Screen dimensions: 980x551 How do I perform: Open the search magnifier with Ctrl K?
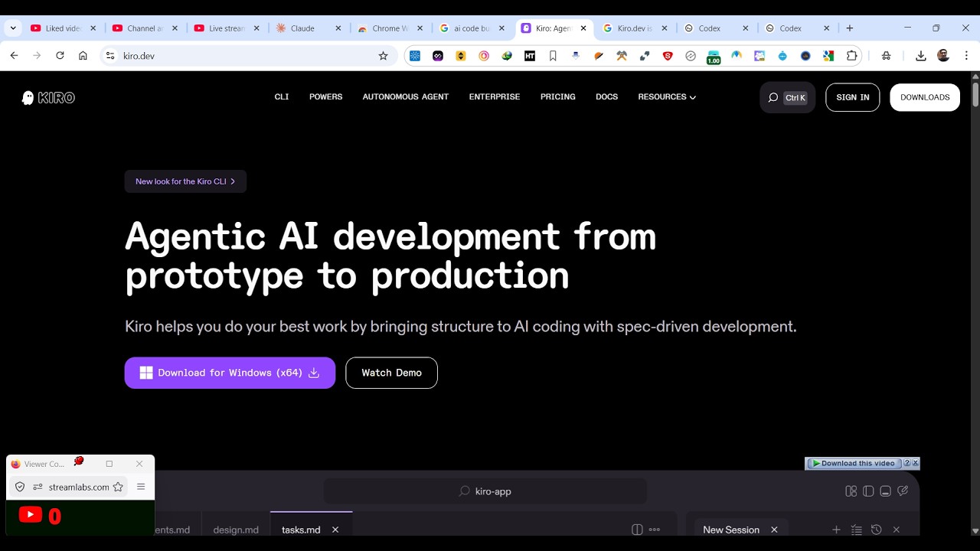click(x=787, y=97)
